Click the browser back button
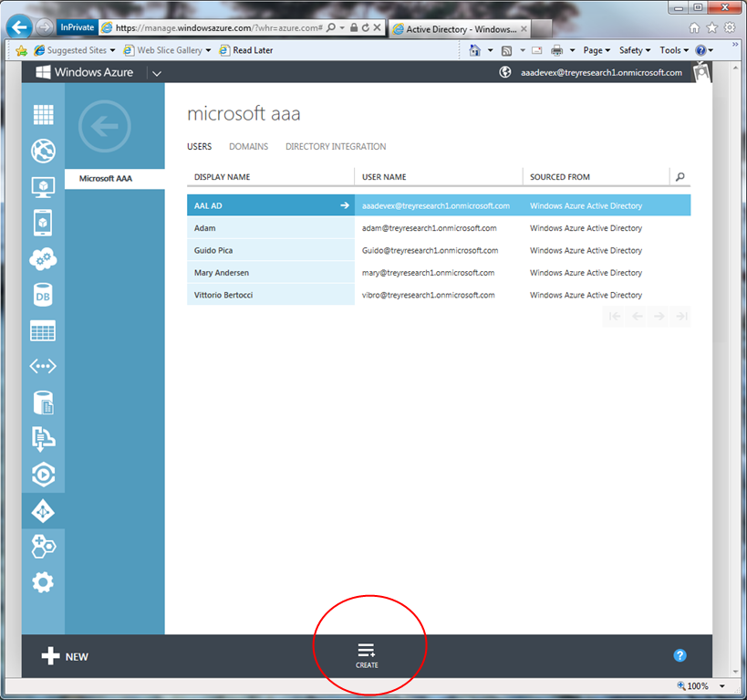Screen dimensions: 747x700 [x=19, y=27]
